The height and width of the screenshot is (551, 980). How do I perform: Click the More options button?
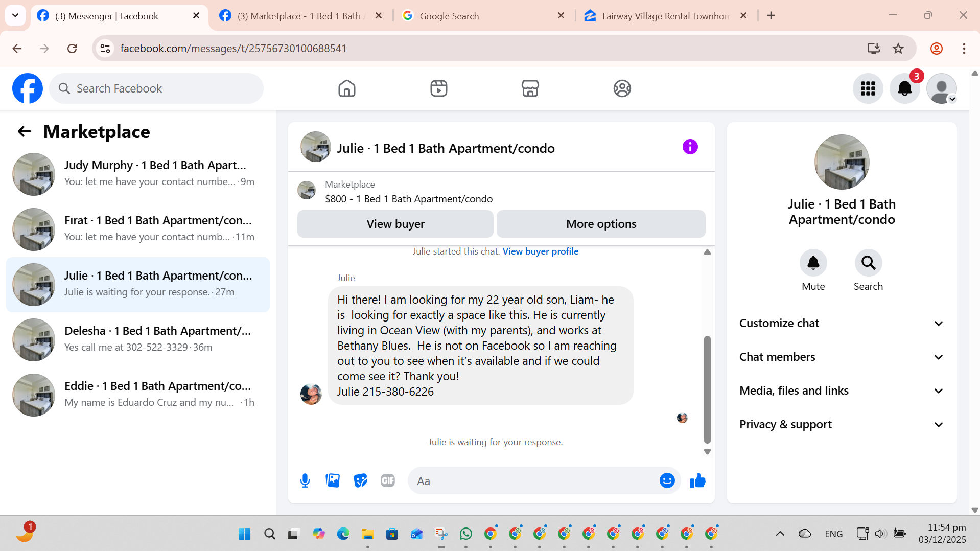601,224
